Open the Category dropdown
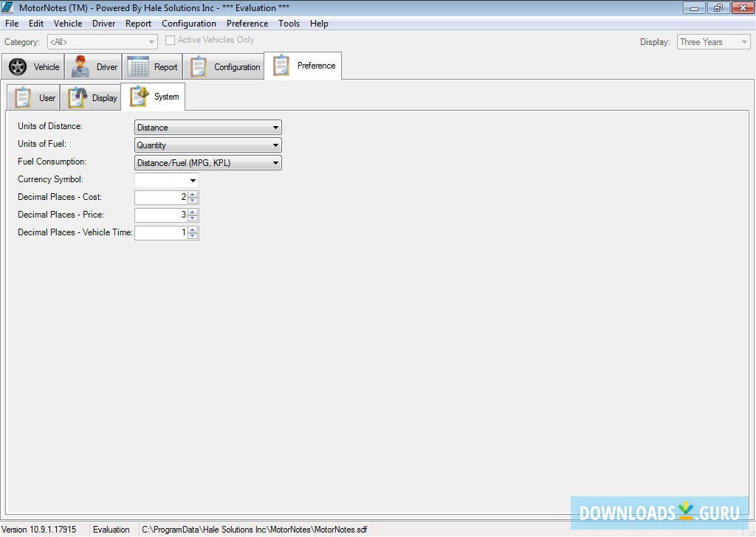The height and width of the screenshot is (537, 756). 102,42
